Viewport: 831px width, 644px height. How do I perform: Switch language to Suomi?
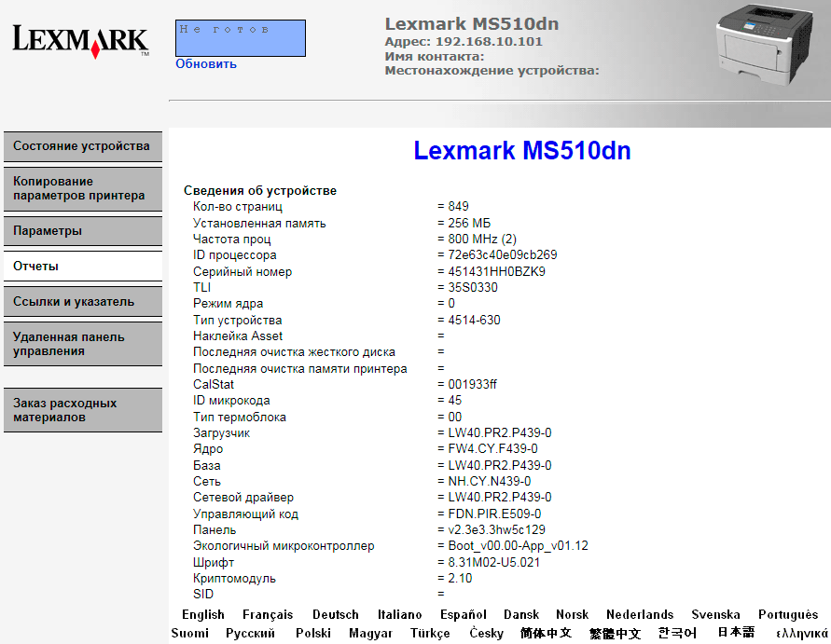[189, 634]
